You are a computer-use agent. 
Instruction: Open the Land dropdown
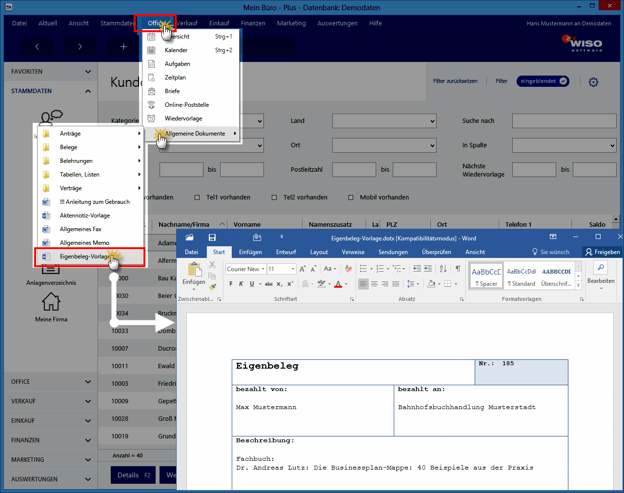(x=385, y=121)
